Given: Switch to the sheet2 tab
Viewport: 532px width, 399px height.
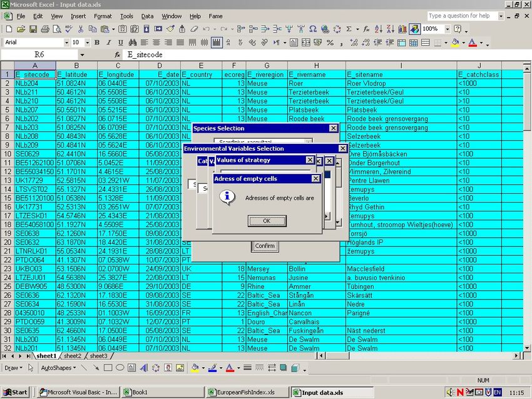Looking at the screenshot, I should point(72,355).
